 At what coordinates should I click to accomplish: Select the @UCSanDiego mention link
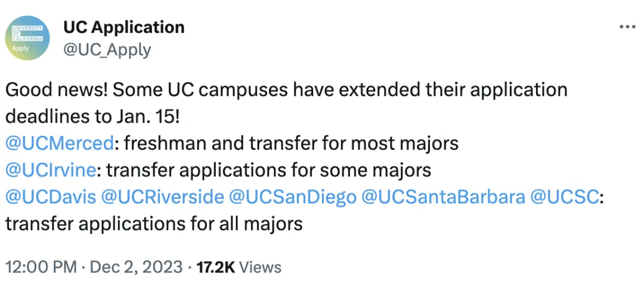point(293,197)
